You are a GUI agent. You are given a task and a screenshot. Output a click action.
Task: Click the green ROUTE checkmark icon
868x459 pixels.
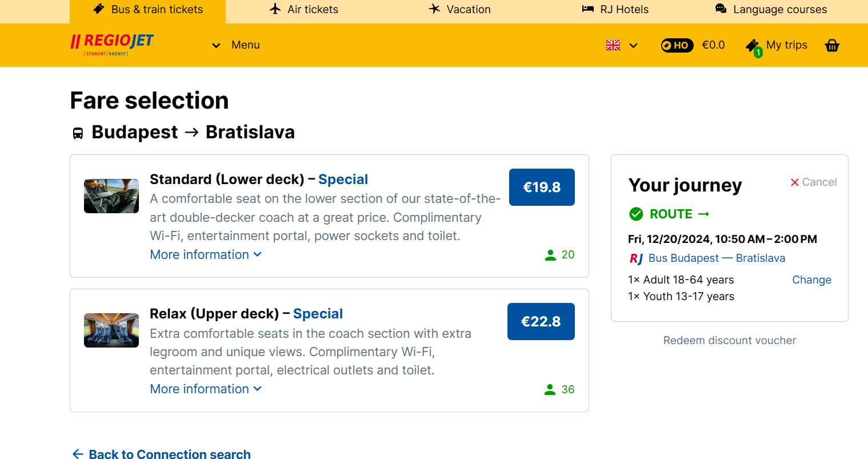[x=636, y=214]
